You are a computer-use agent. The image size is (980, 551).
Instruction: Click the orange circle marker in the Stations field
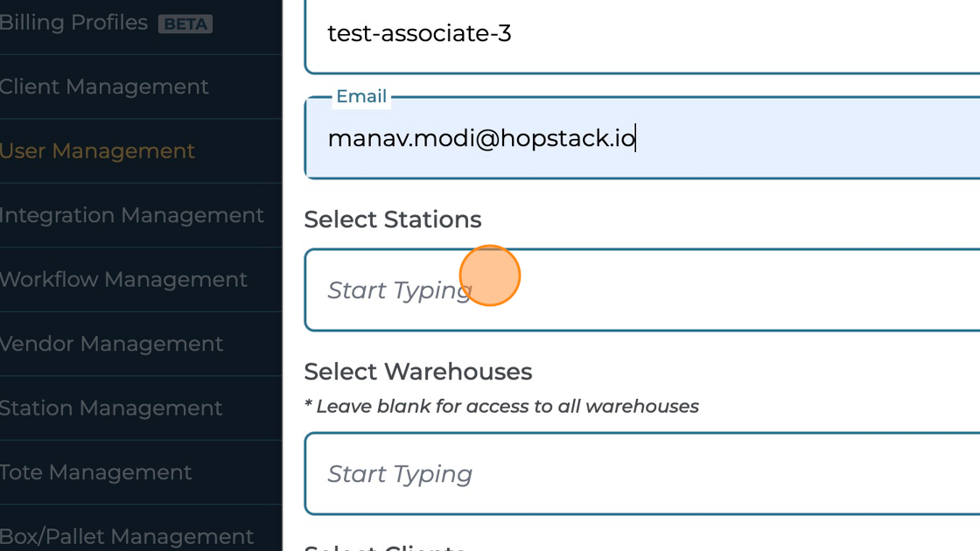490,275
